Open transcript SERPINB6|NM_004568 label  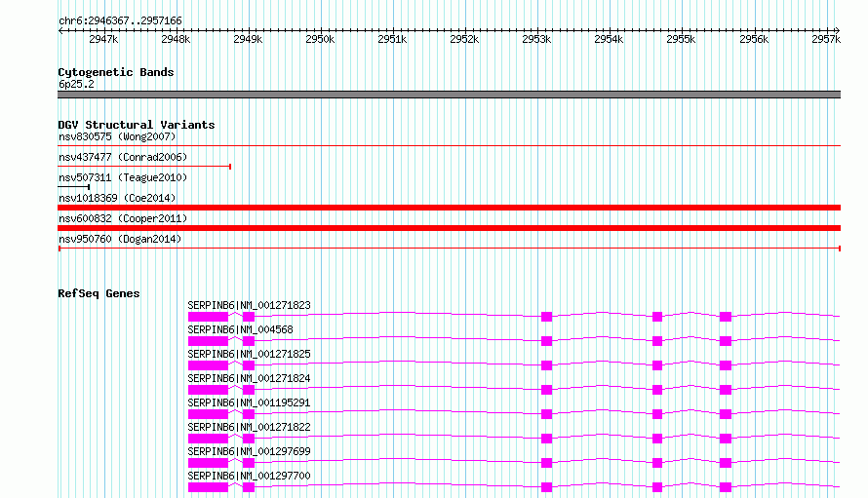pyautogui.click(x=240, y=329)
